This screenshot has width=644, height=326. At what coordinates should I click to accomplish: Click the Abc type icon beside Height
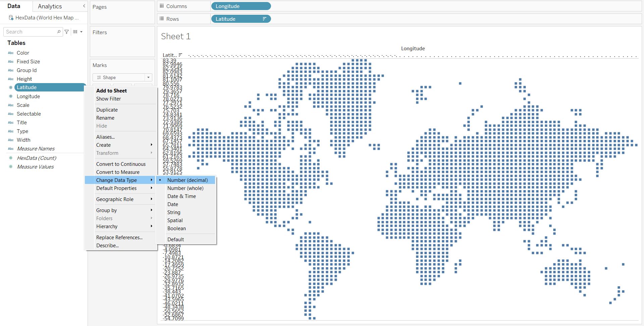[11, 79]
